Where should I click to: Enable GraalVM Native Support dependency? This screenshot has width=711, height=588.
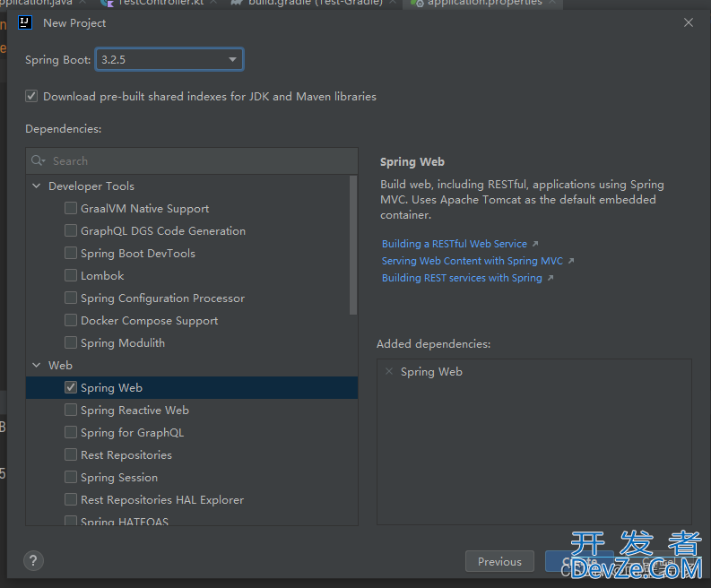tap(71, 208)
